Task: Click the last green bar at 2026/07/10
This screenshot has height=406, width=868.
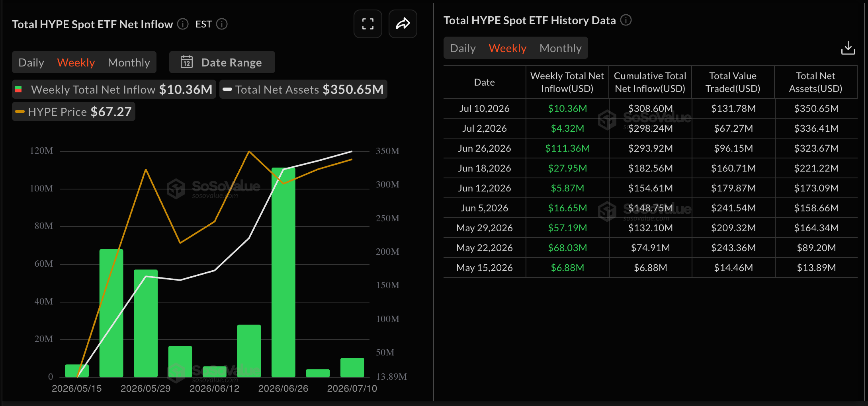Action: pos(352,367)
